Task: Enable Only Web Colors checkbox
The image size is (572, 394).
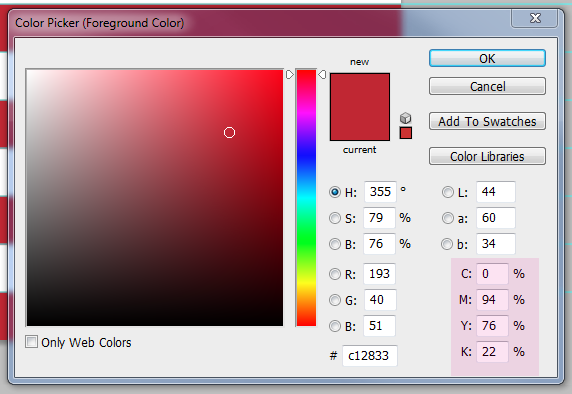Action: (x=31, y=342)
